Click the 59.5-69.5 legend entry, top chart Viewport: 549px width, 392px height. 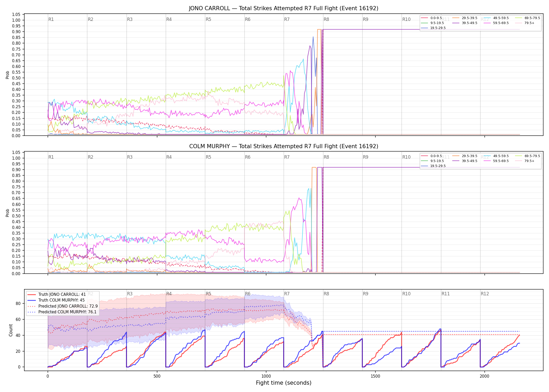[496, 23]
